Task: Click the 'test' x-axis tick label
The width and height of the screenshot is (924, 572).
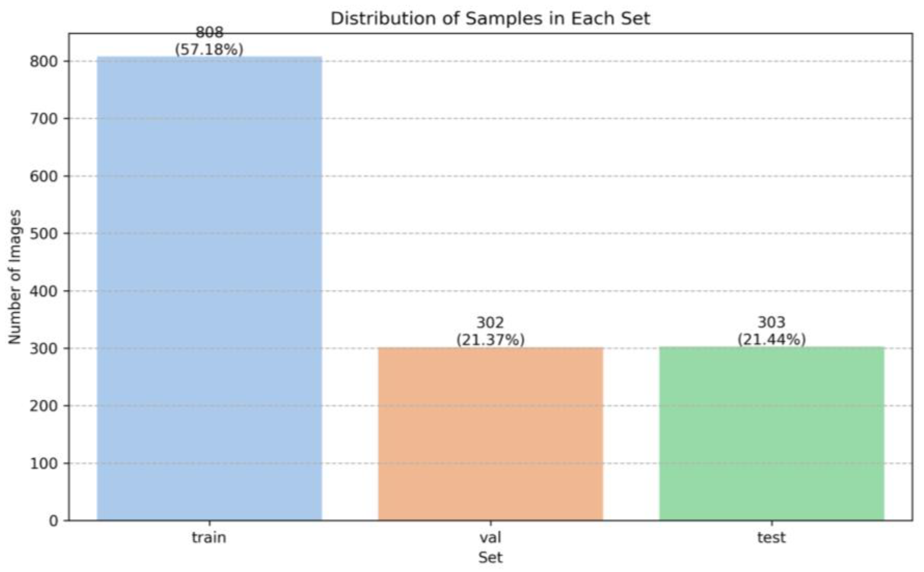Action: click(x=771, y=537)
